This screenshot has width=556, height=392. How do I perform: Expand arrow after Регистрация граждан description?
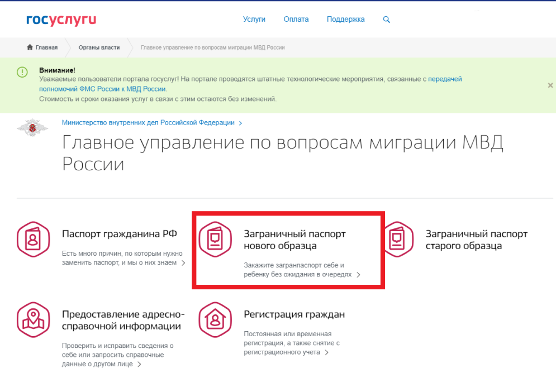click(326, 352)
